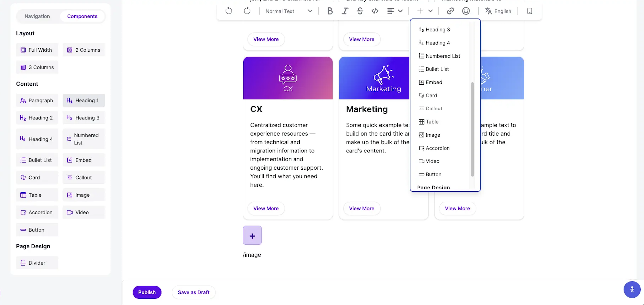This screenshot has width=644, height=305.
Task: Add a Video from the sidebar
Action: click(84, 213)
